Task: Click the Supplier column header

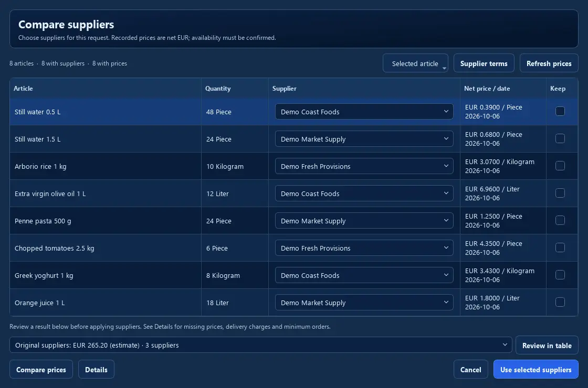Action: 364,89
